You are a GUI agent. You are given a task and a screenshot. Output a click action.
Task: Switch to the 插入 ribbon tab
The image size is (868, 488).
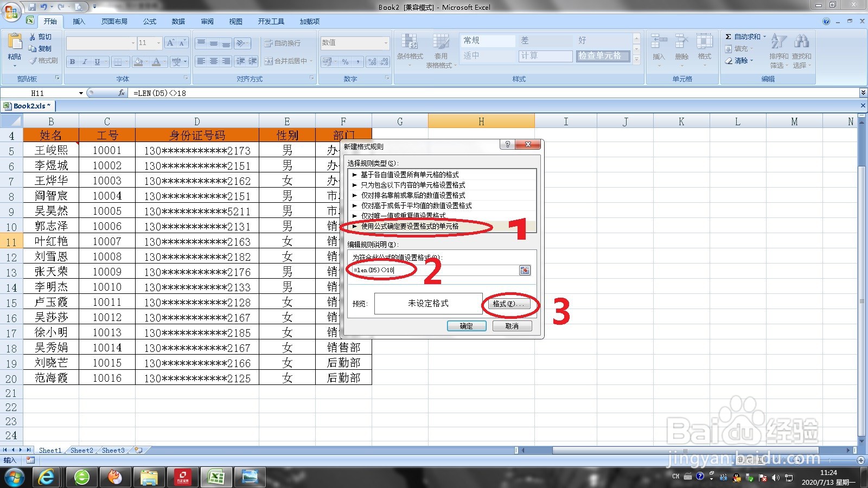tap(79, 22)
